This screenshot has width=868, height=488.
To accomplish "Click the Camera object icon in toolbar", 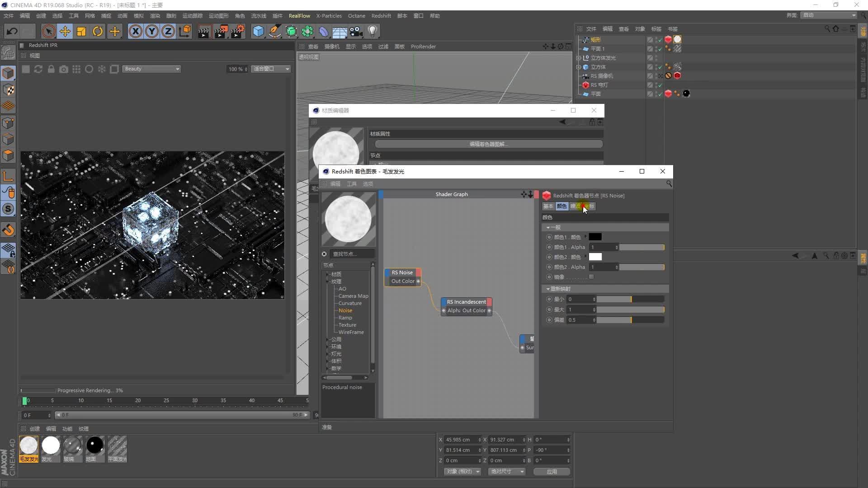I will [356, 31].
